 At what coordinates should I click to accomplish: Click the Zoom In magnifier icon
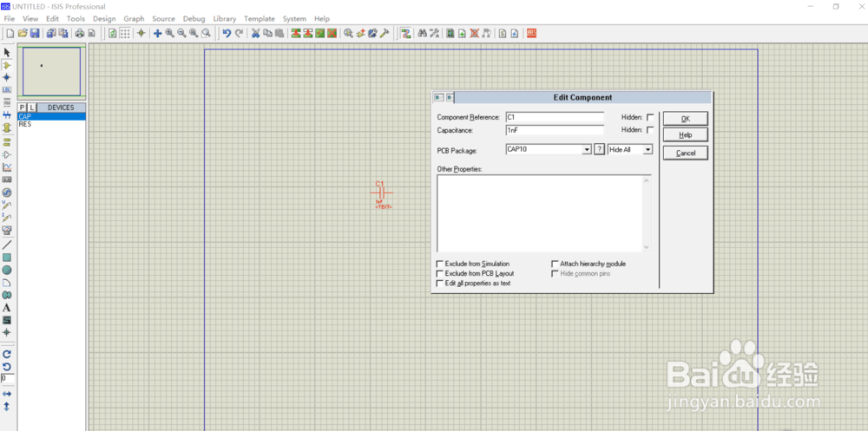[x=169, y=33]
